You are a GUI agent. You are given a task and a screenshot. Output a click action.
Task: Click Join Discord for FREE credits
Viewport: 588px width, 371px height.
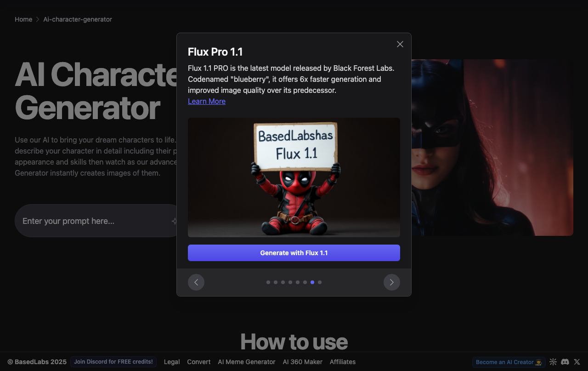tap(113, 362)
